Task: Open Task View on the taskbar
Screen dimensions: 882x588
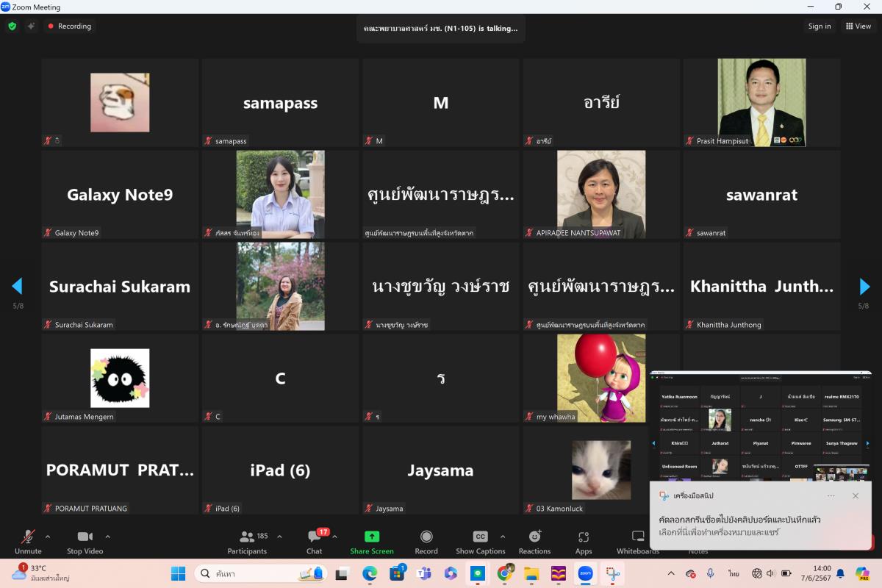Action: tap(342, 573)
